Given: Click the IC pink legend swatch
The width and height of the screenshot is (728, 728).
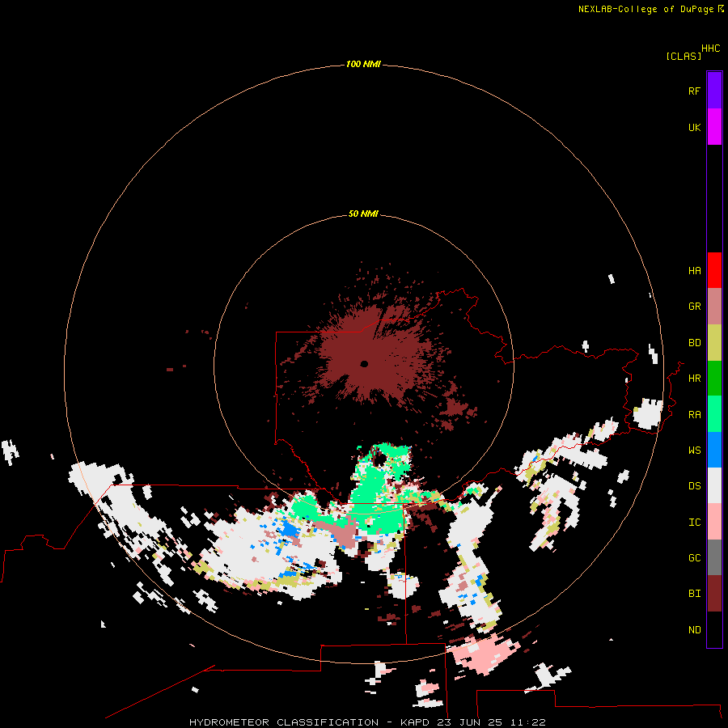Looking at the screenshot, I should pos(714,522).
